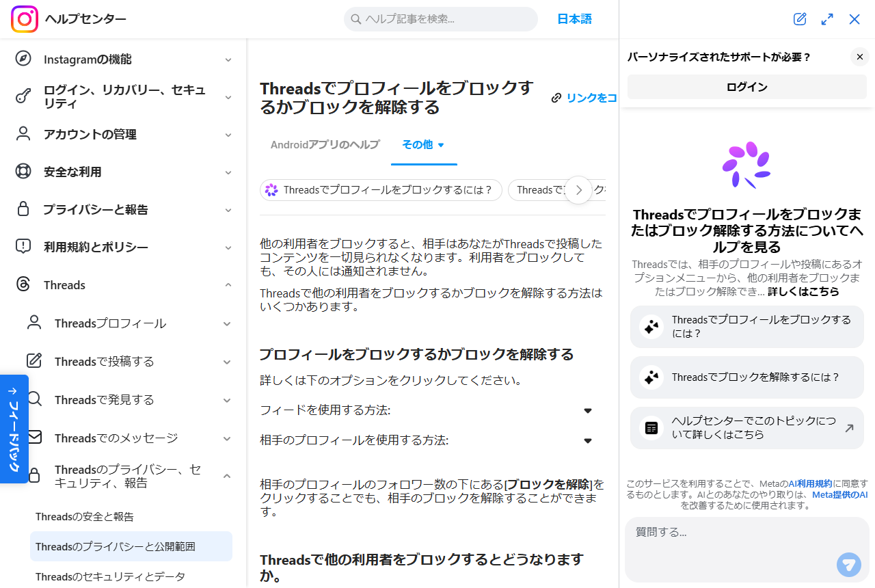Click the key icon for ログイン、リカバリー
The width and height of the screenshot is (875, 588).
23,96
